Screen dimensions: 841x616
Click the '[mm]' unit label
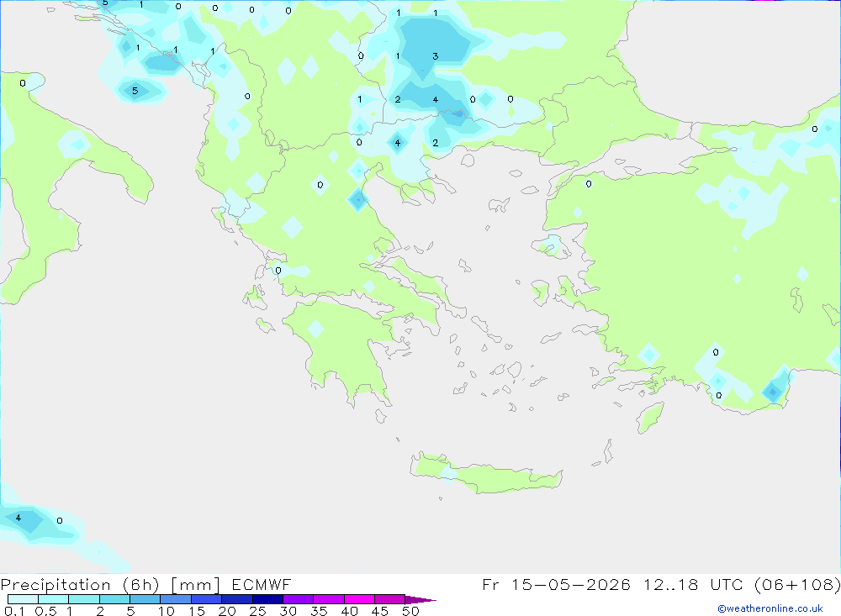pos(196,585)
